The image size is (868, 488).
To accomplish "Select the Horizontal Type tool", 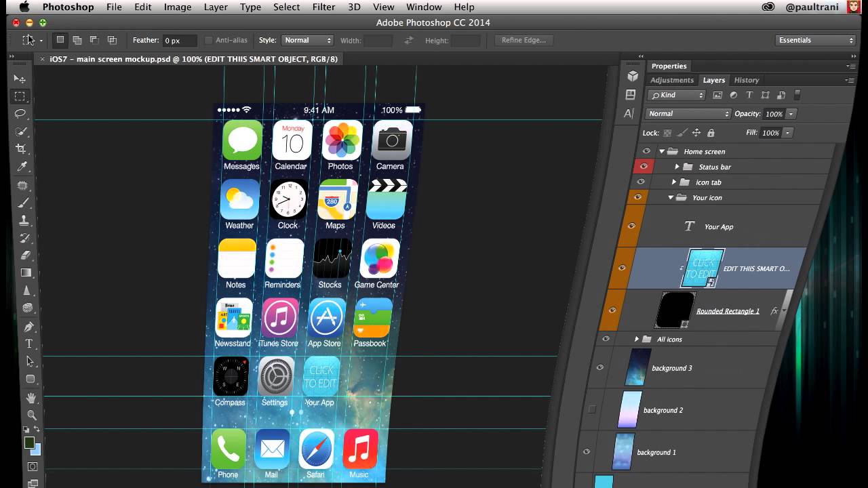I will point(29,344).
